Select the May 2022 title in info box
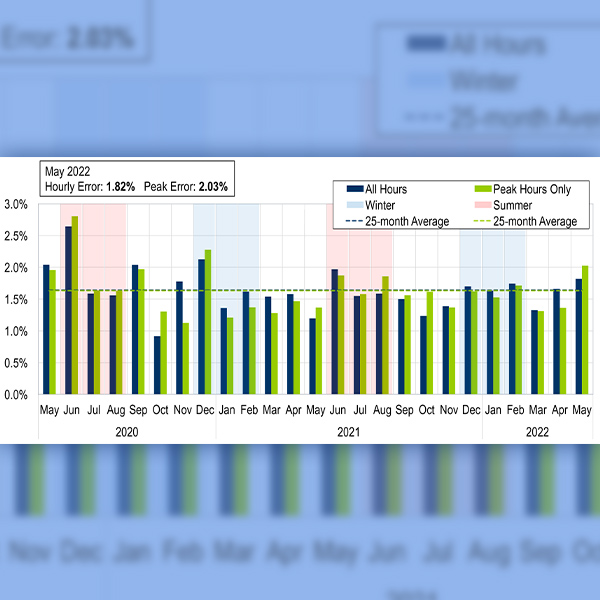The height and width of the screenshot is (600, 600). [67, 172]
